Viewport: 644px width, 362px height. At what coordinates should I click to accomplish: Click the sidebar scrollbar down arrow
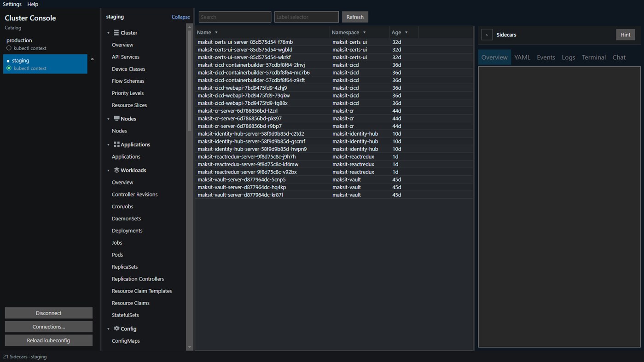click(189, 347)
